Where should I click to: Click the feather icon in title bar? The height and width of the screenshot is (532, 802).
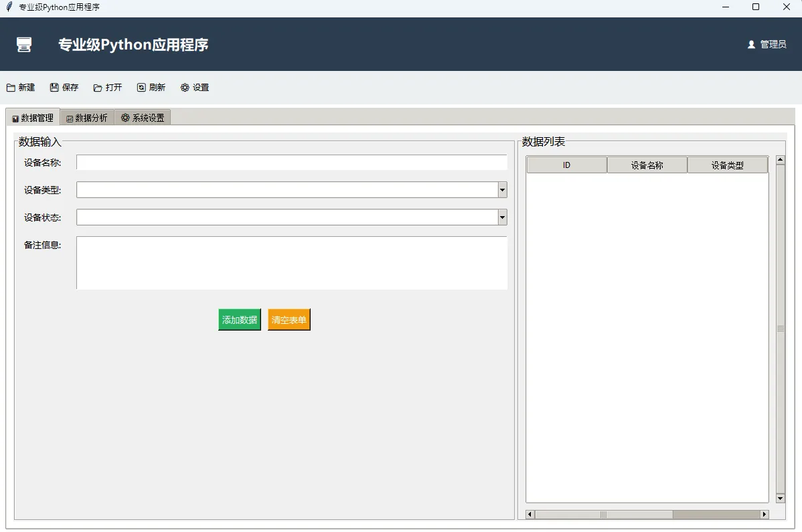tap(9, 7)
